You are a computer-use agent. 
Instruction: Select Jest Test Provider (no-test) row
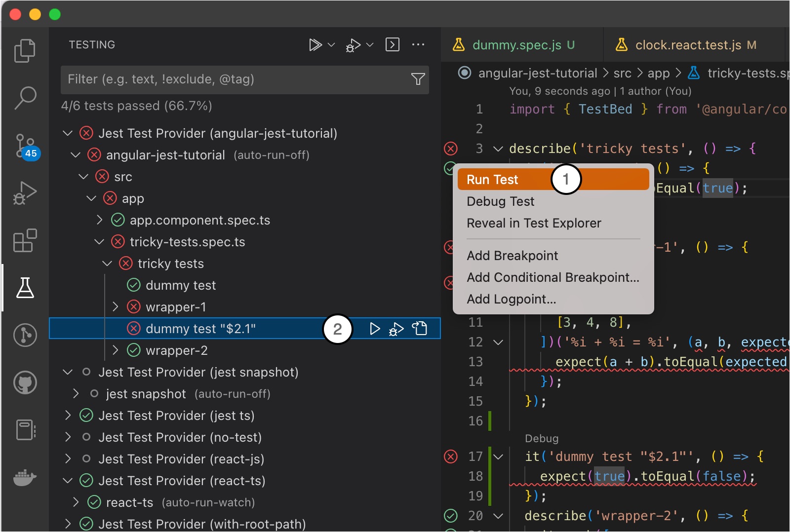point(245,437)
